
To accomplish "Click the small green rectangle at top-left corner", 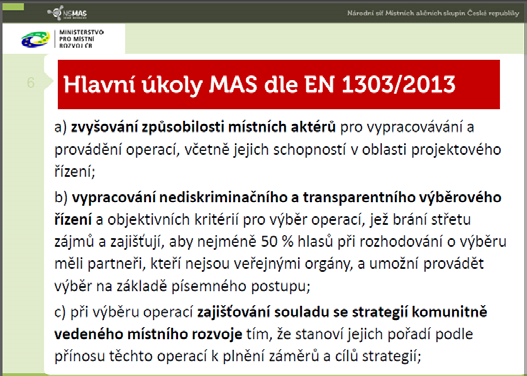I will [x=13, y=6].
